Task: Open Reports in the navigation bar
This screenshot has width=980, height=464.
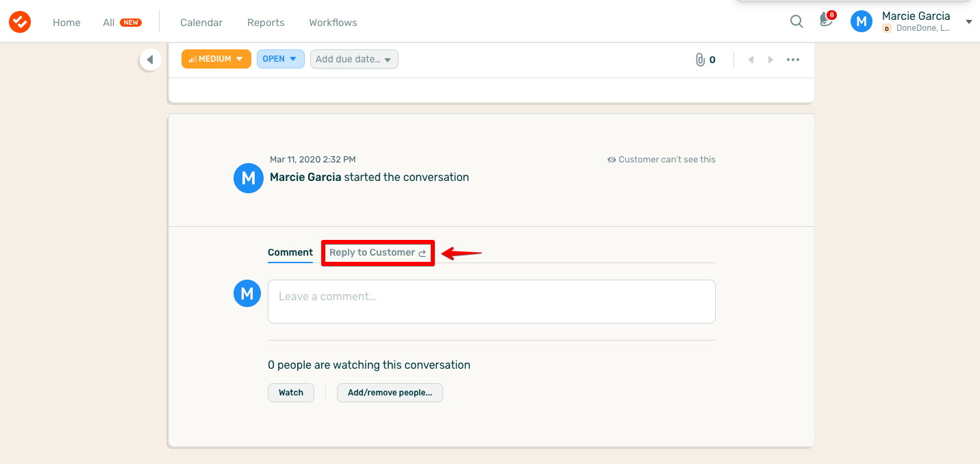Action: [266, 23]
